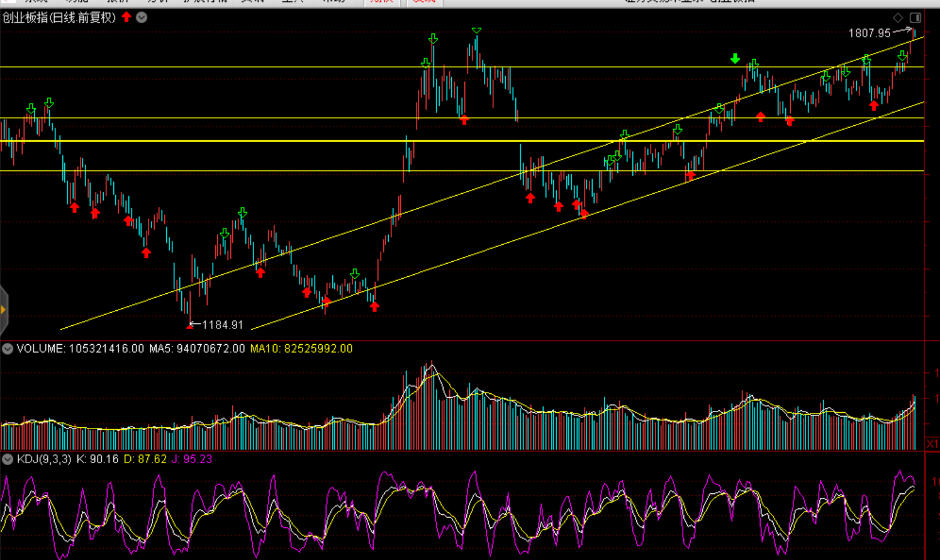Click the 1807.95 high price label
940x560 pixels.
(870, 33)
